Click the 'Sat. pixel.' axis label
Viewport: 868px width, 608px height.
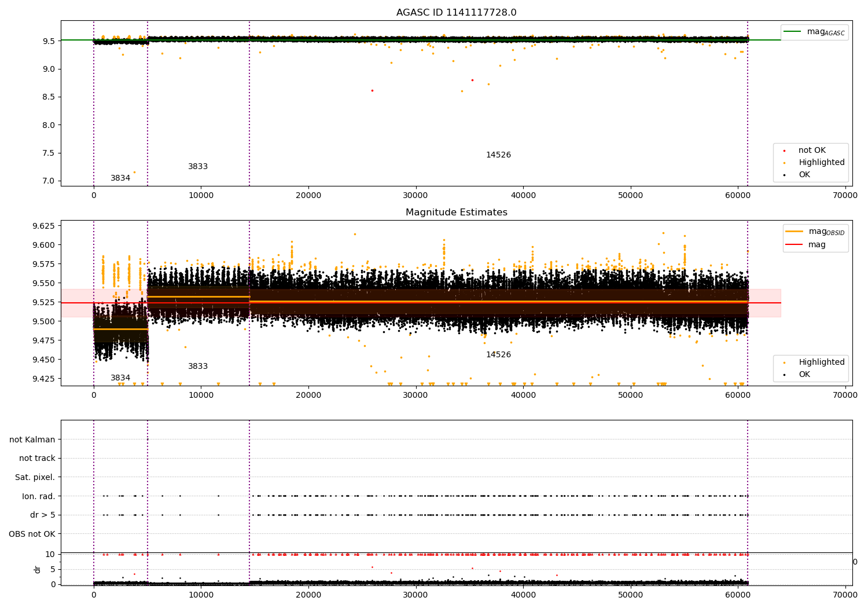35,478
